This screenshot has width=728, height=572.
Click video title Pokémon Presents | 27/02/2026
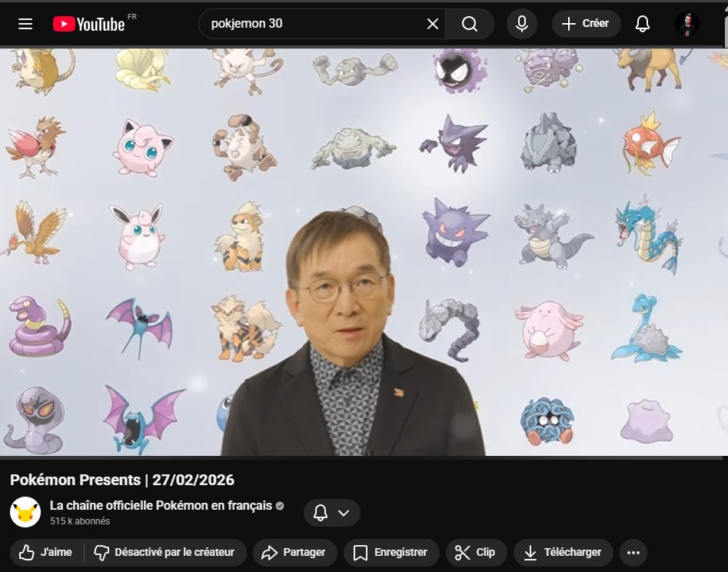tap(122, 480)
